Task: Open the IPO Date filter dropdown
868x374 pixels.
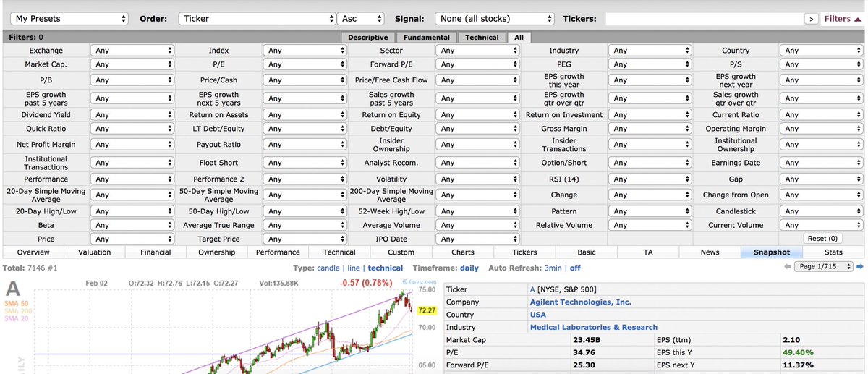Action: (477, 239)
